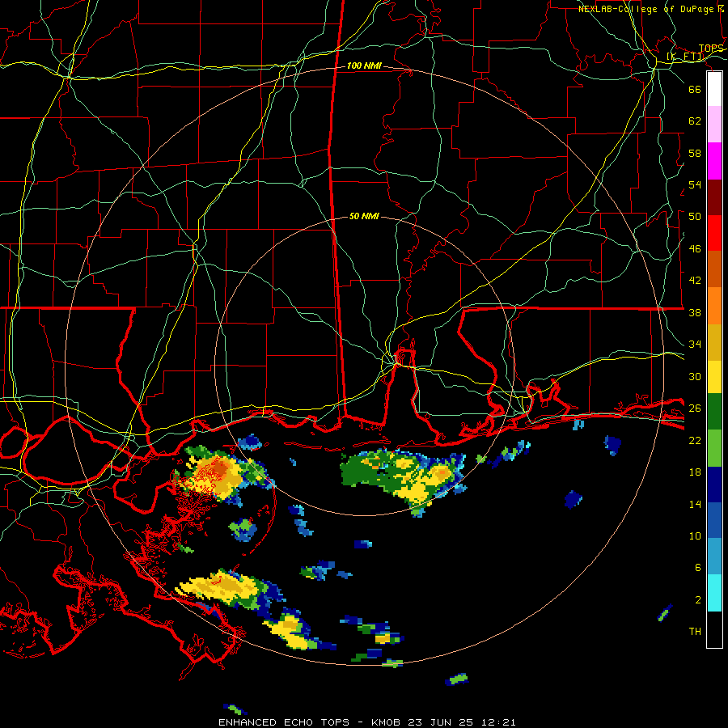
Task: Click the gold legend swatch
Action: click(x=714, y=342)
